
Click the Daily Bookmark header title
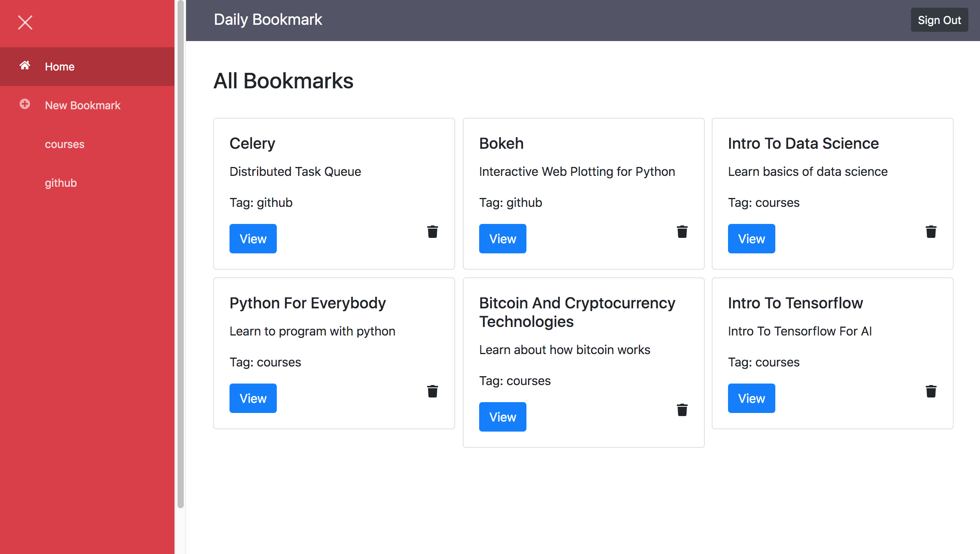(x=268, y=20)
